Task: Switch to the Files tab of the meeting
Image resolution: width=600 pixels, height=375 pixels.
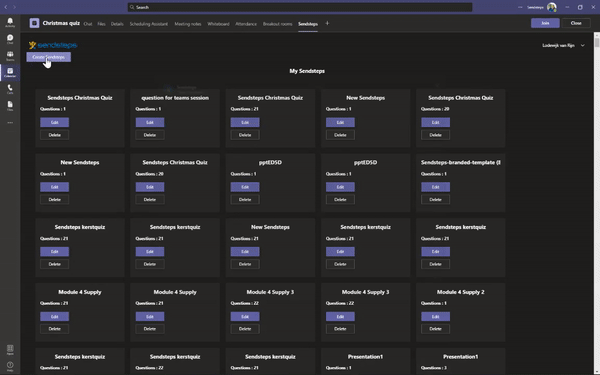Action: (x=101, y=24)
